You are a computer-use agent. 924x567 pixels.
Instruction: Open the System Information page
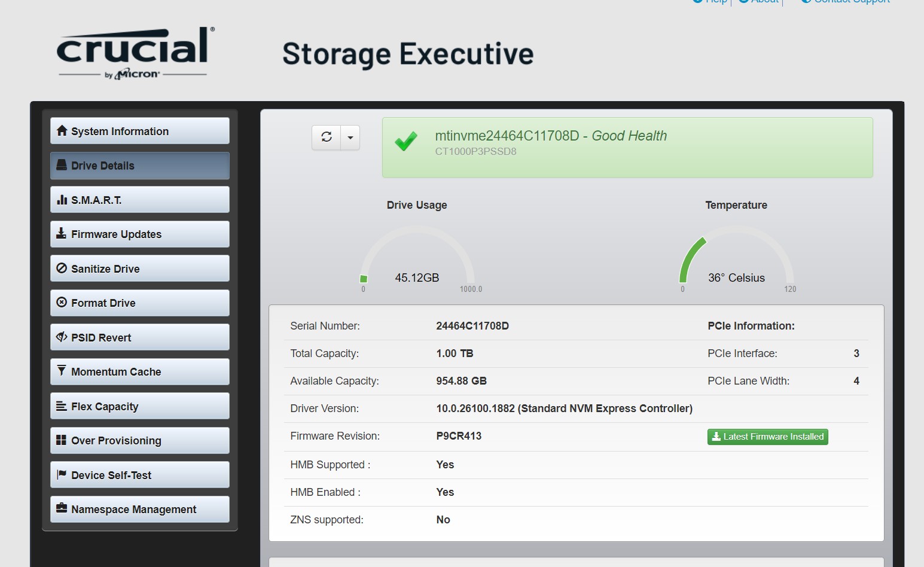pyautogui.click(x=139, y=131)
